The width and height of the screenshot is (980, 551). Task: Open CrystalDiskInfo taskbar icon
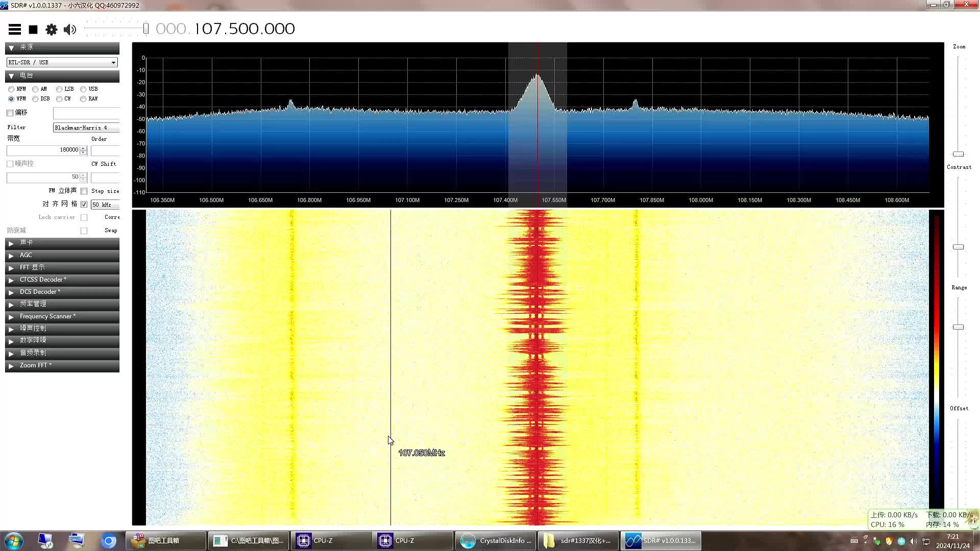[495, 540]
